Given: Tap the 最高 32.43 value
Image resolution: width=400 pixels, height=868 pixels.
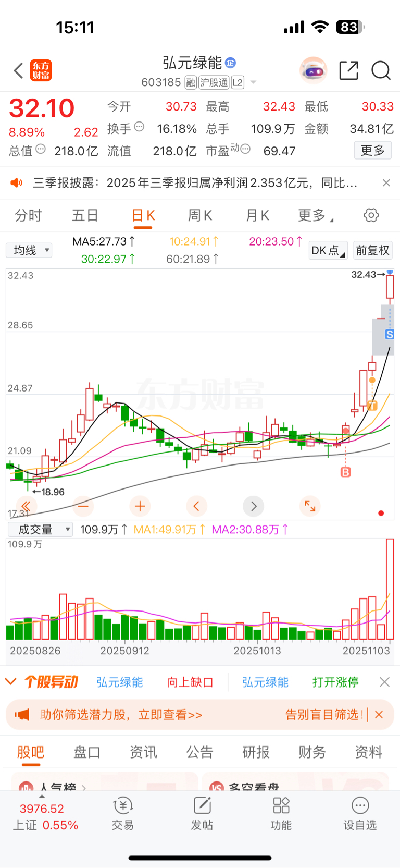Looking at the screenshot, I should click(x=279, y=106).
